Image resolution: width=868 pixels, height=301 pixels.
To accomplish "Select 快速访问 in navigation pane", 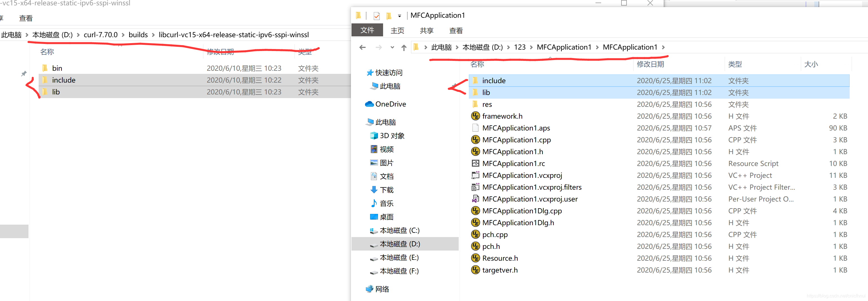I will pyautogui.click(x=384, y=73).
